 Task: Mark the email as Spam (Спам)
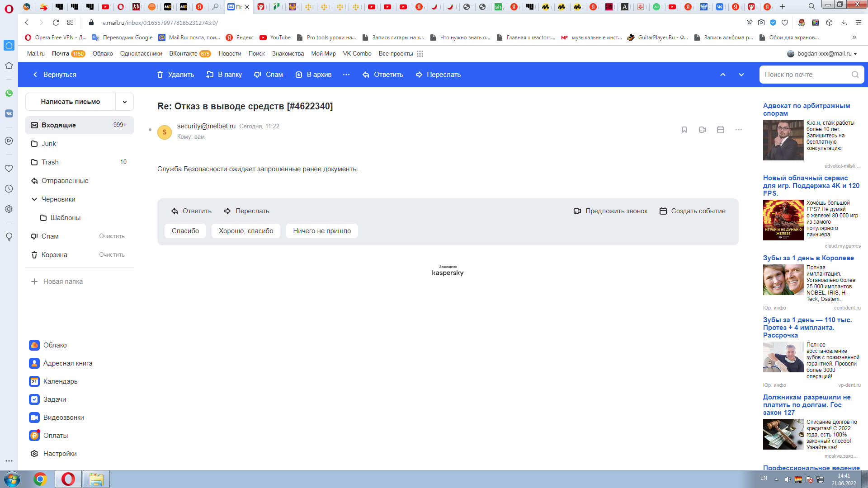268,75
